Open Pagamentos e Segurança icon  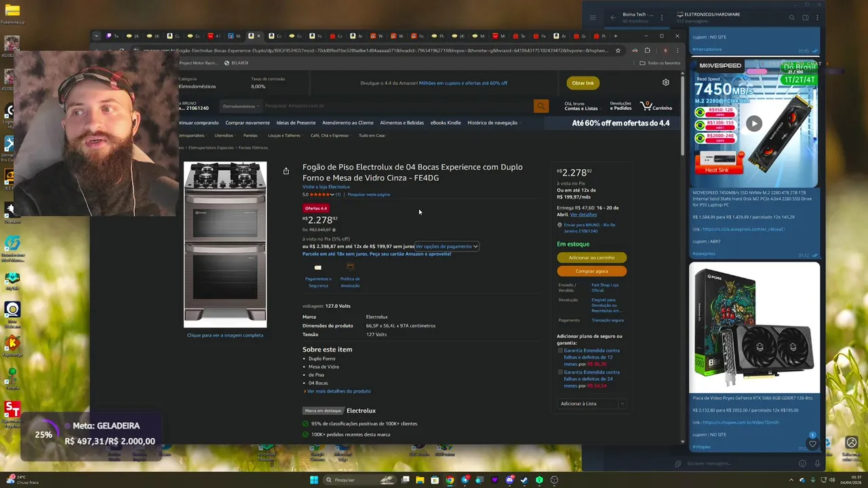(318, 267)
